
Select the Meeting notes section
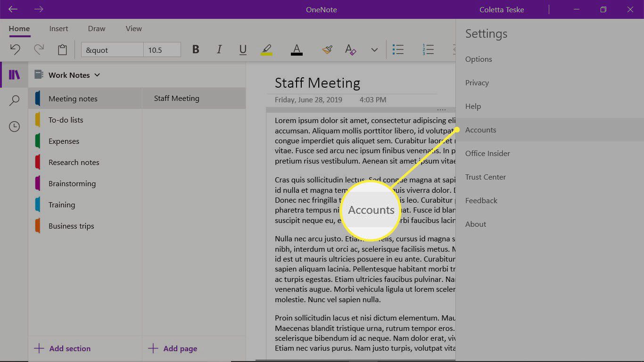coord(85,99)
